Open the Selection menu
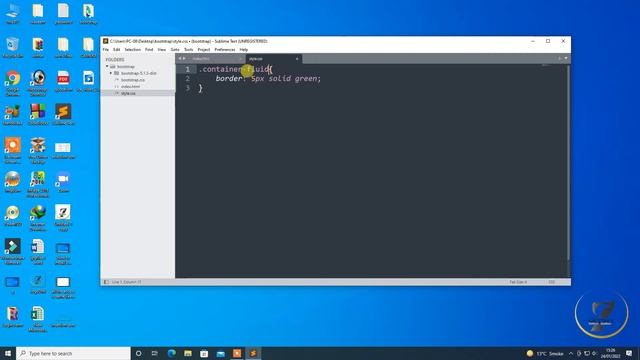This screenshot has width=640, height=360. tap(132, 49)
